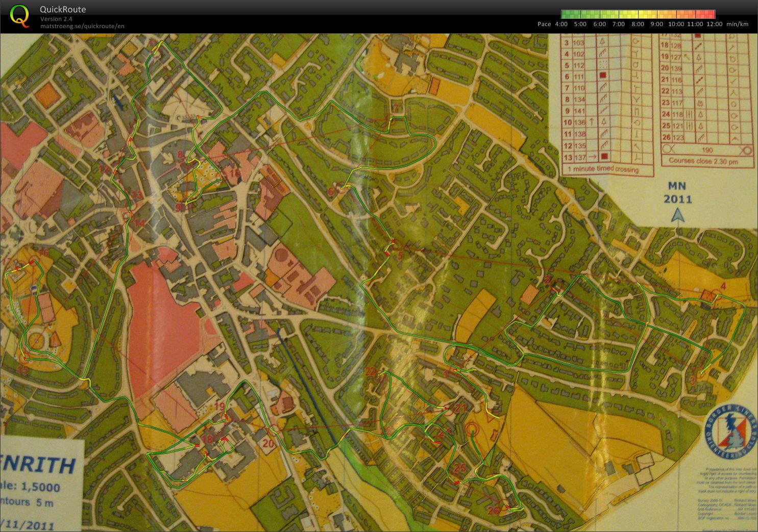Click the 9:00 pace label
This screenshot has height=532, width=758.
(x=657, y=24)
